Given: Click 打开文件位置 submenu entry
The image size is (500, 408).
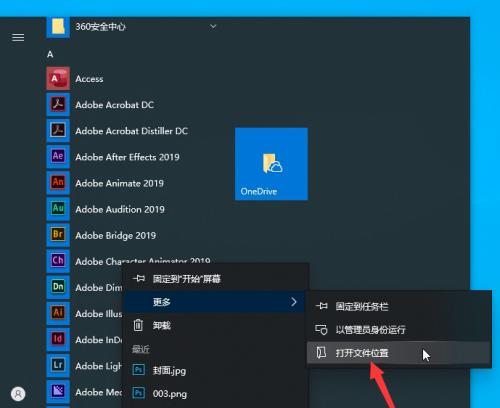Looking at the screenshot, I should (x=399, y=353).
